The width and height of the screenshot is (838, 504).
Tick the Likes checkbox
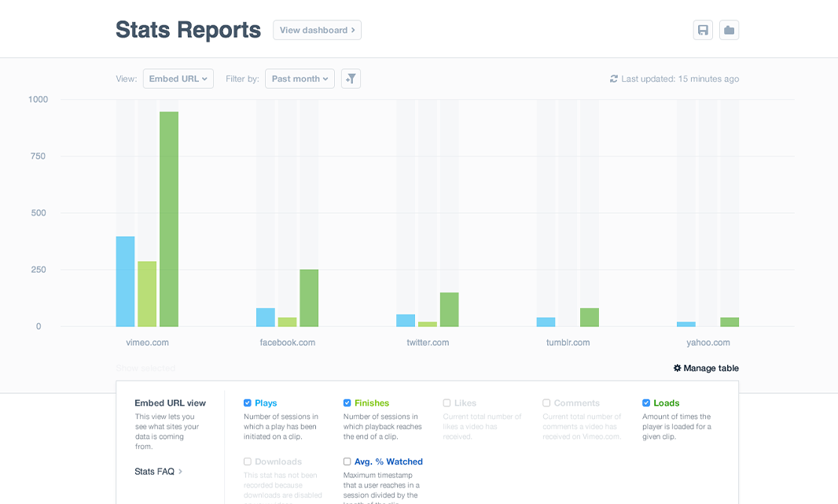[447, 403]
